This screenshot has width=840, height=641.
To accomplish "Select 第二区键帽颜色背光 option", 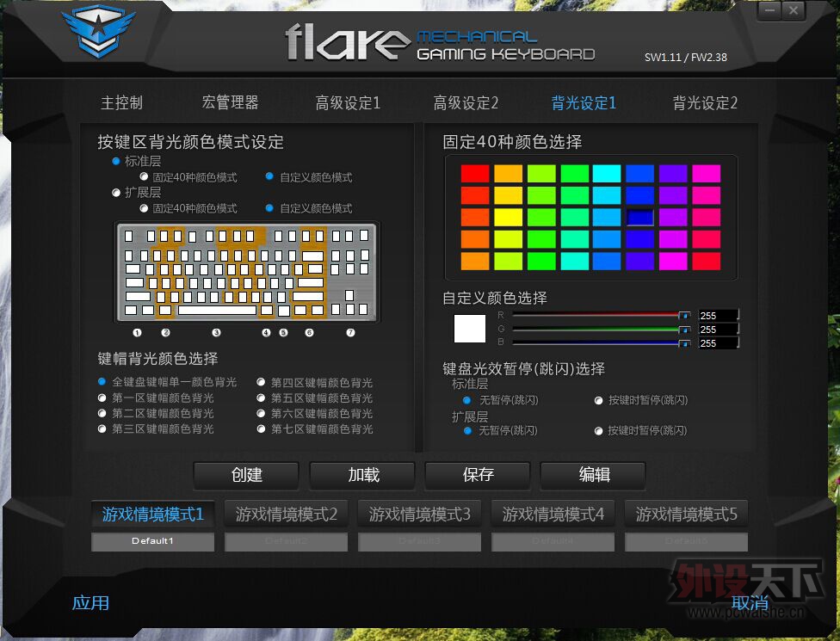I will 102,413.
